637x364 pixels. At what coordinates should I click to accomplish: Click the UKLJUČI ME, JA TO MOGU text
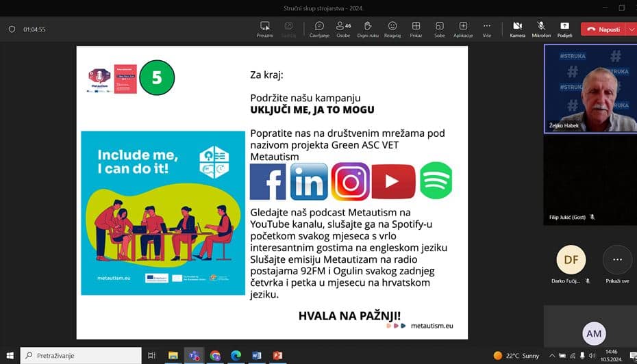312,109
